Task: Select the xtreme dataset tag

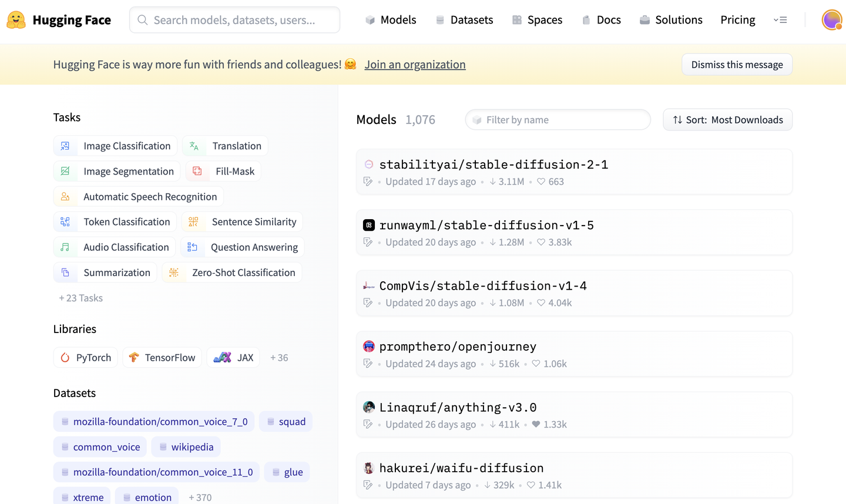Action: [82, 497]
